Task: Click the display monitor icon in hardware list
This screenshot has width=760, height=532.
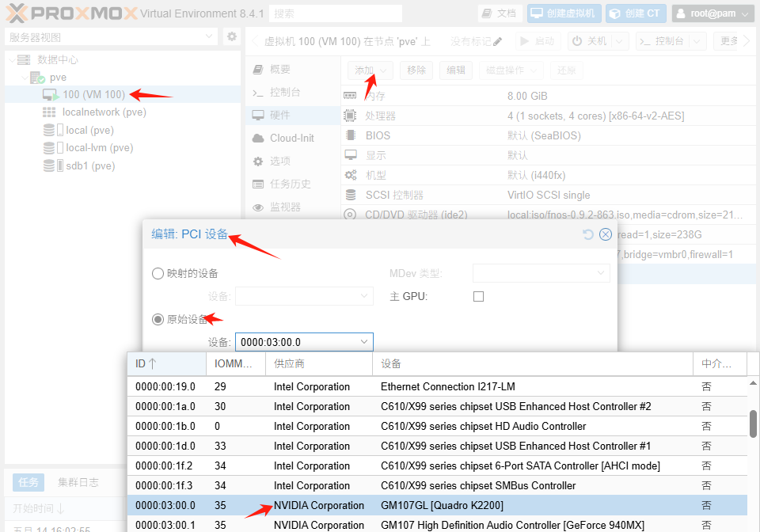Action: (350, 155)
